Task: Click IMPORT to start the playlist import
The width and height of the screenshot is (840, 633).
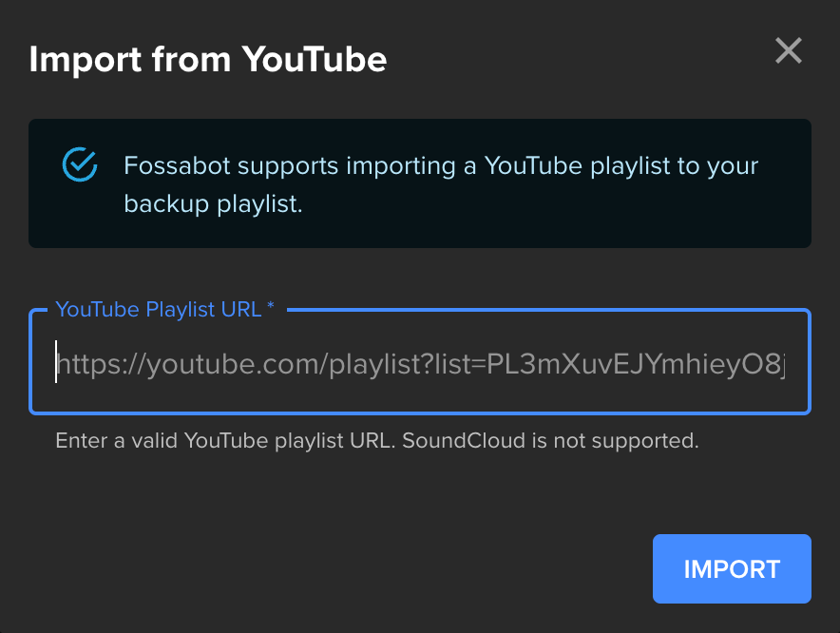Action: click(x=731, y=568)
